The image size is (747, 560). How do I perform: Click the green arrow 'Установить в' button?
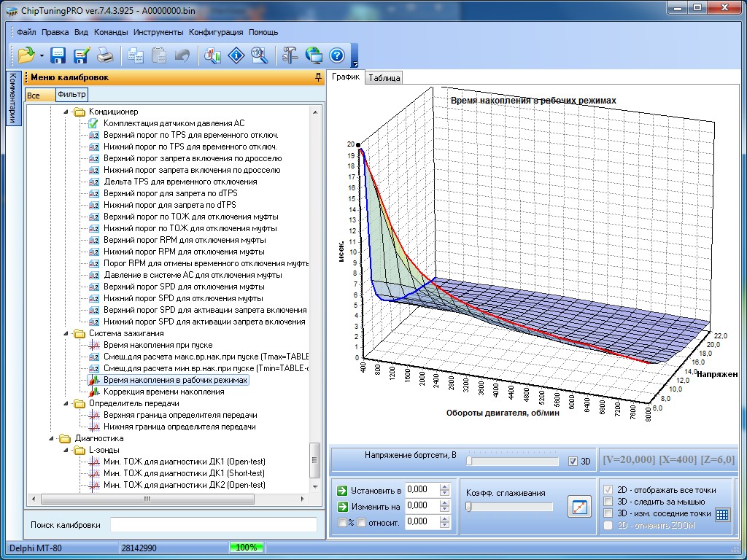(x=343, y=489)
